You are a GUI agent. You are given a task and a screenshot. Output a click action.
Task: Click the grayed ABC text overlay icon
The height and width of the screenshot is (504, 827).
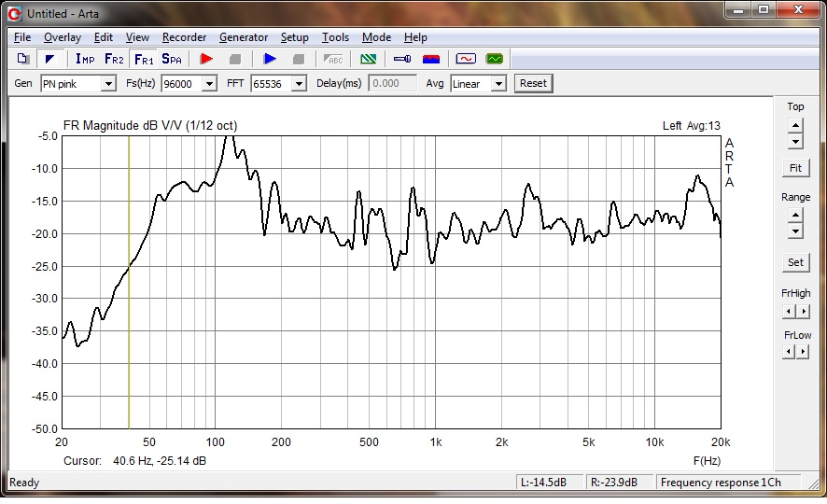click(x=333, y=59)
